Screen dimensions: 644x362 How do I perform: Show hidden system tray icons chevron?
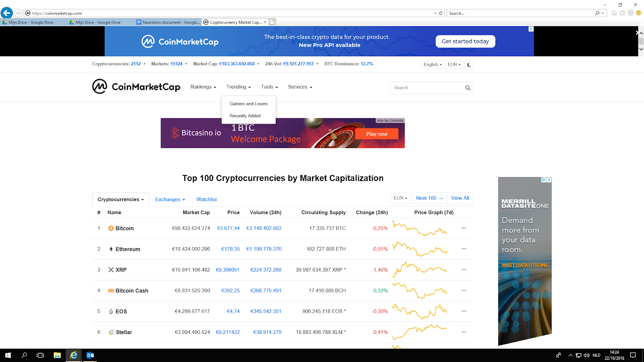coord(570,355)
